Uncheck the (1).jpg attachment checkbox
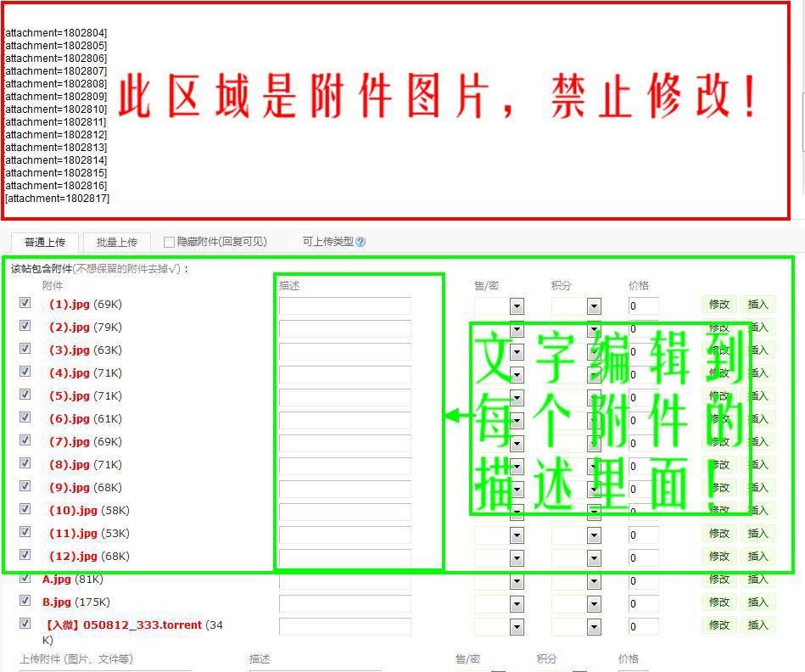This screenshot has height=672, width=805. tap(25, 303)
